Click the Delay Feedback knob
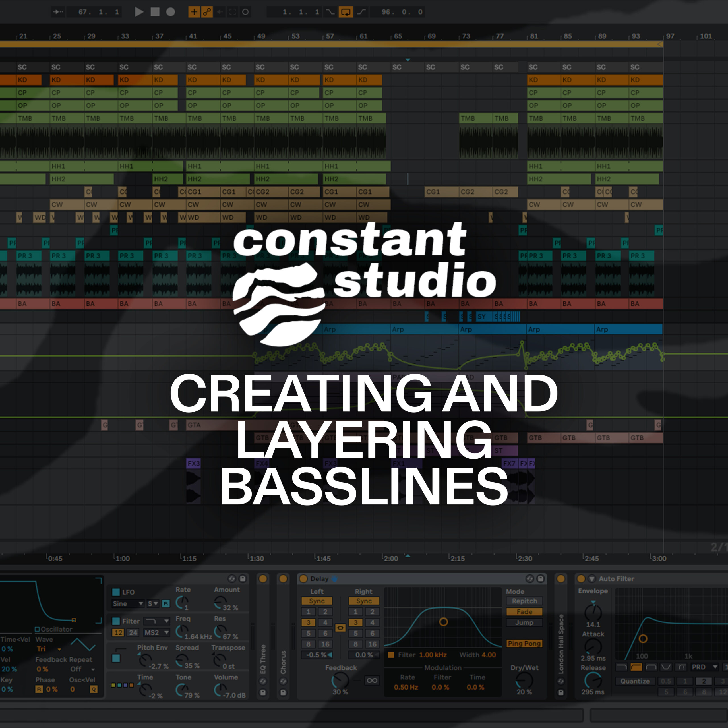Image resolution: width=728 pixels, height=728 pixels. click(340, 681)
